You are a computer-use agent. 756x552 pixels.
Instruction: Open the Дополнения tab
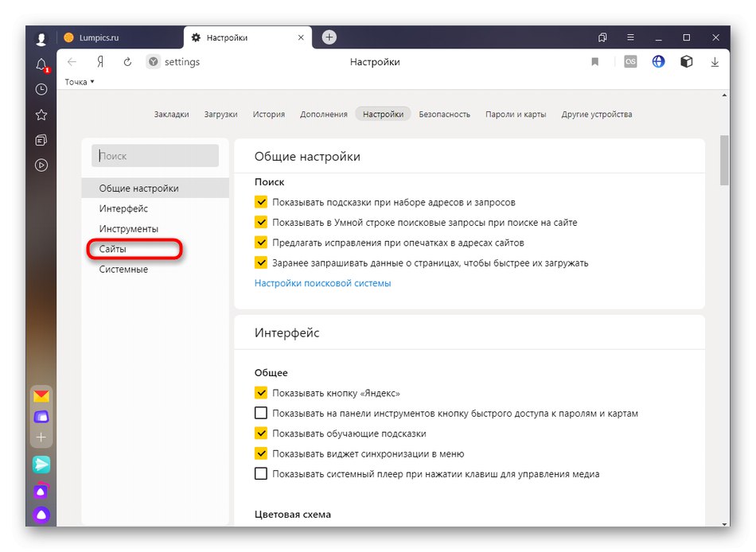tap(324, 114)
